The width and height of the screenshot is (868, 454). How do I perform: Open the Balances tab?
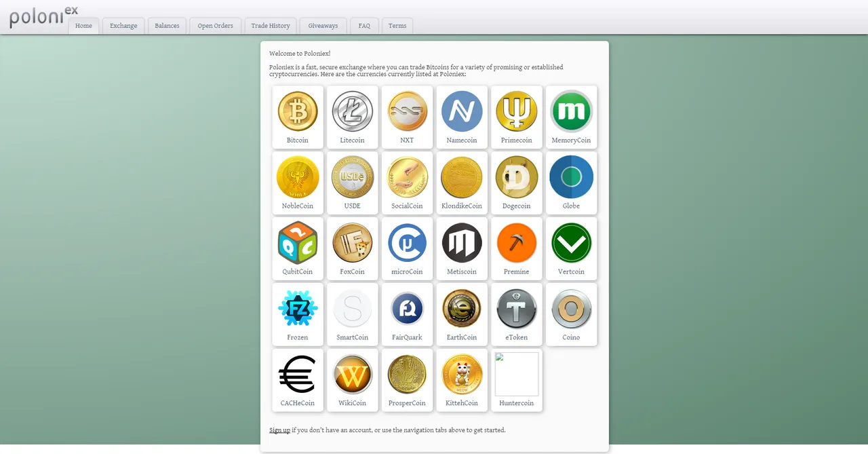pyautogui.click(x=167, y=26)
